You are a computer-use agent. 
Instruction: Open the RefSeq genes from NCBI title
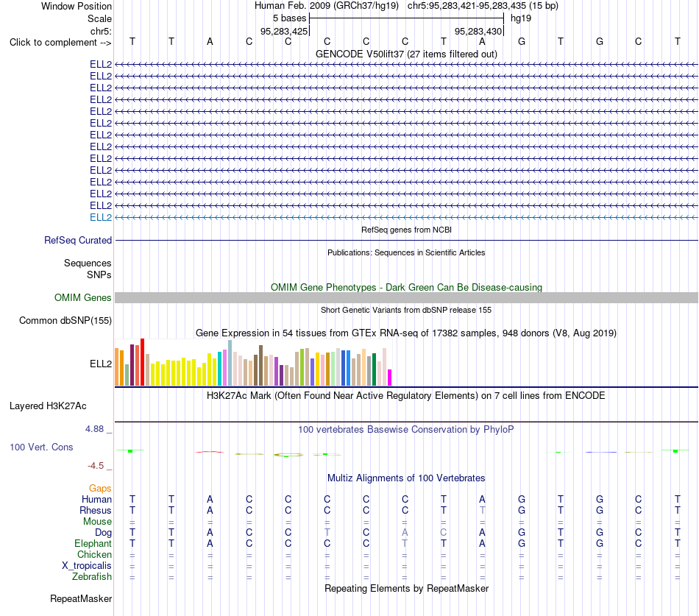coord(406,230)
